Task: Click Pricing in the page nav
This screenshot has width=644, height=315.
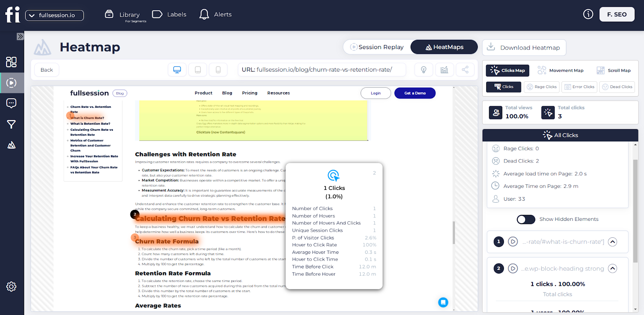Action: [250, 93]
